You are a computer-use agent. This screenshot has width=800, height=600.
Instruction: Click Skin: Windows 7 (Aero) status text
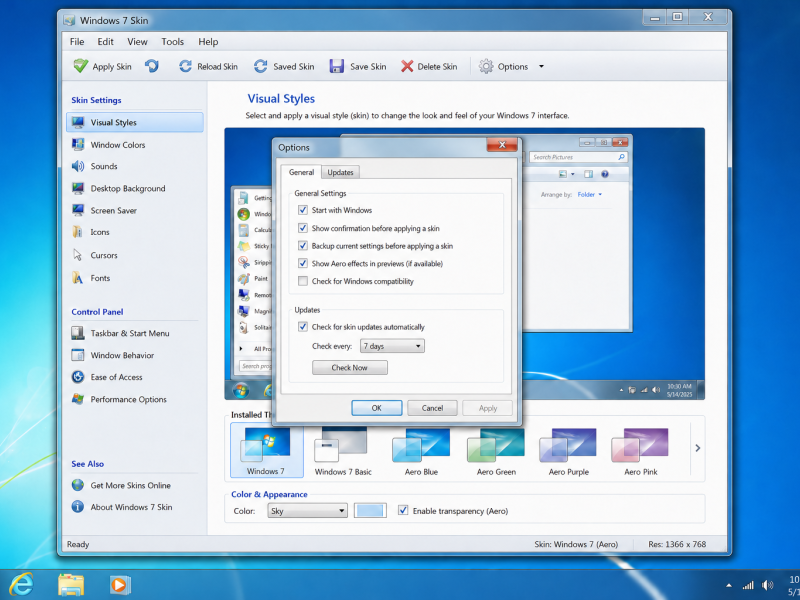576,544
